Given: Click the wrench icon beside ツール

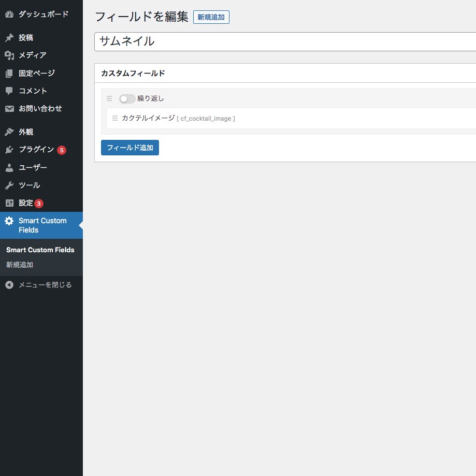Looking at the screenshot, I should [x=9, y=185].
